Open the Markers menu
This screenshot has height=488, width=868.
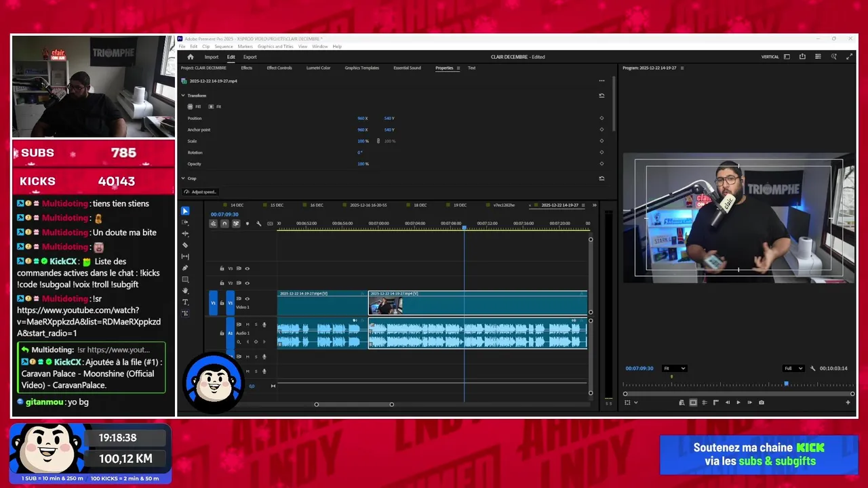tap(245, 46)
